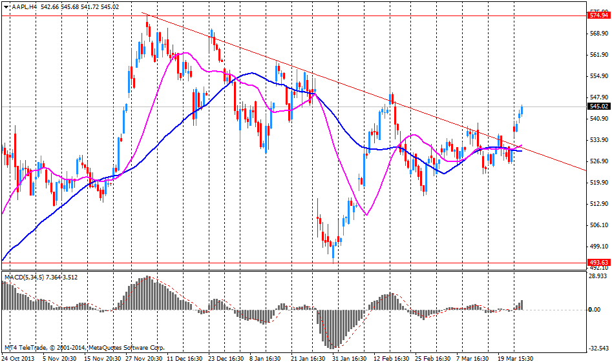Click the 533.90 price axis label
This screenshot has height=364, width=612.
pyautogui.click(x=599, y=140)
